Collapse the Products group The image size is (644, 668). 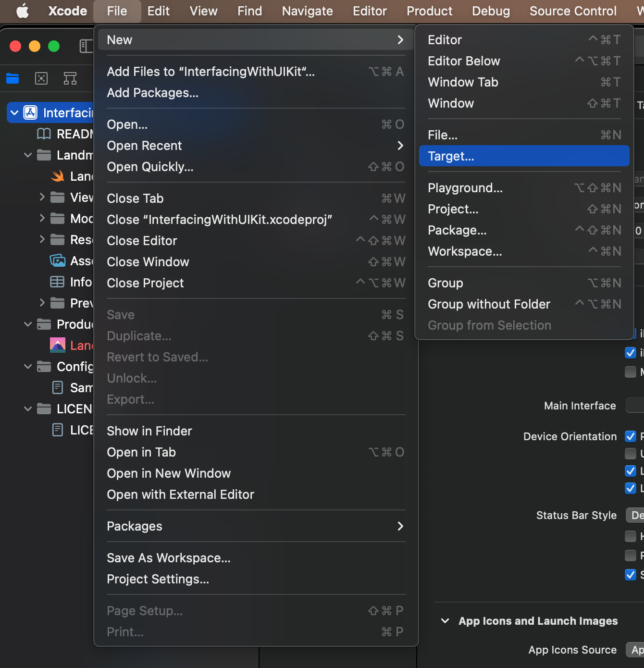coord(28,324)
